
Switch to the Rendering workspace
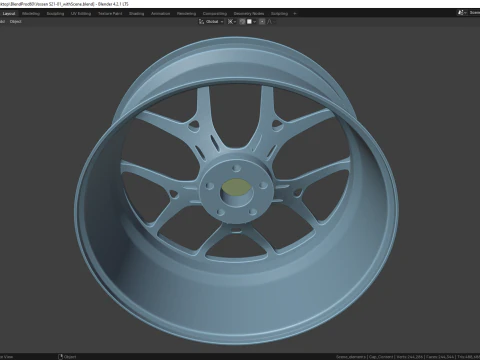[186, 14]
